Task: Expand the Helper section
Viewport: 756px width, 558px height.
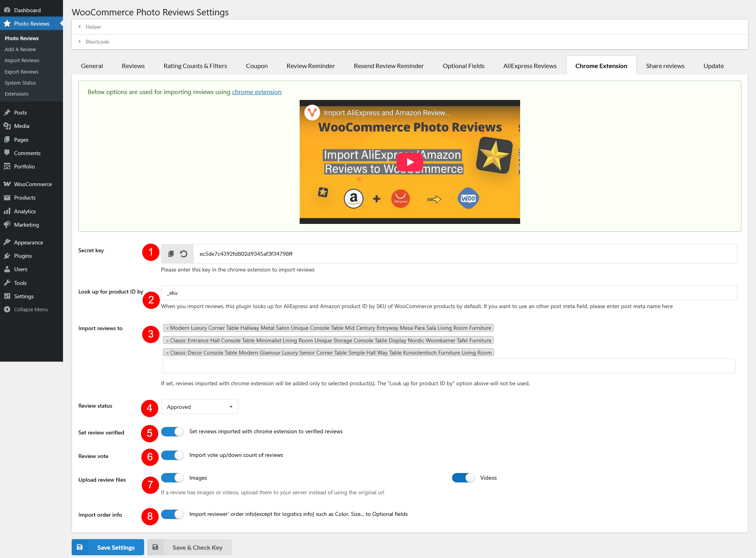Action: pos(409,27)
